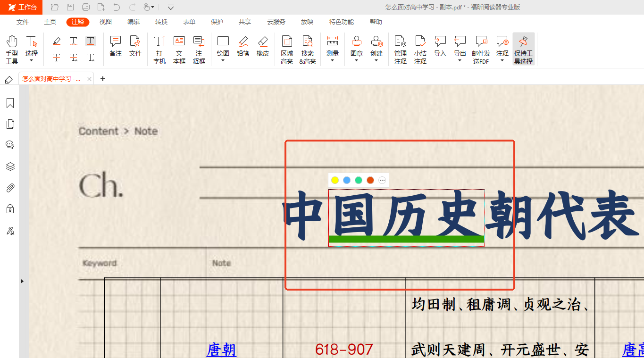This screenshot has height=358, width=644.
Task: Follow the 唐朝 hyperlink in the table
Action: coord(221,350)
